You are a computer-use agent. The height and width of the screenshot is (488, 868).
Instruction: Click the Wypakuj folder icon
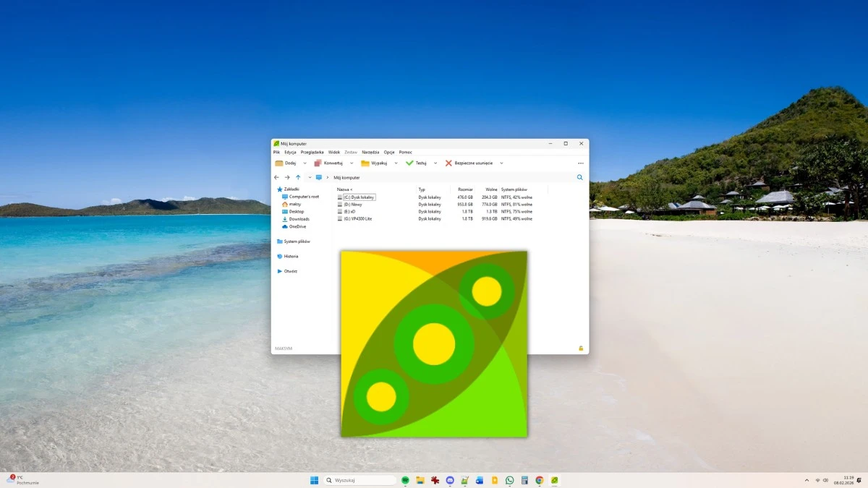(365, 163)
